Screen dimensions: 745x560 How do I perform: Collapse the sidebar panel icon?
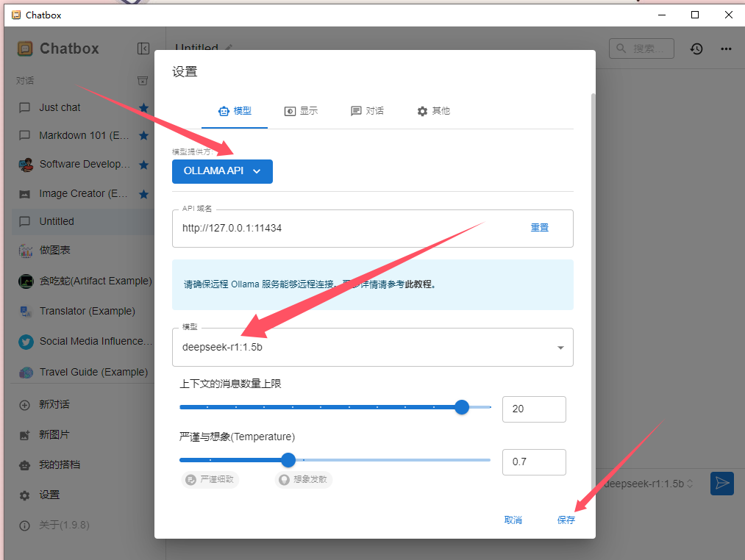click(x=143, y=49)
